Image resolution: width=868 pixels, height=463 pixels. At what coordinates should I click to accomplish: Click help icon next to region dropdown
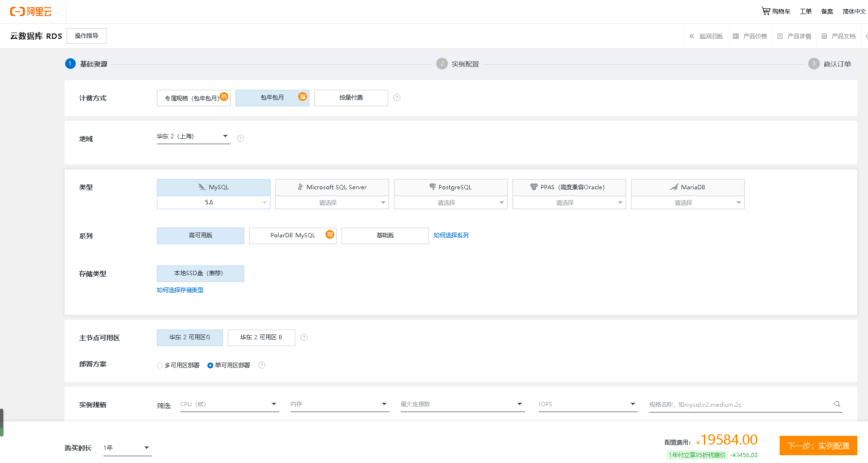pyautogui.click(x=240, y=138)
